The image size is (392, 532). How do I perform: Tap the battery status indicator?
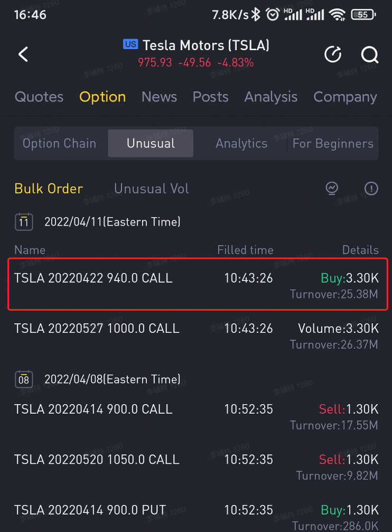point(362,14)
